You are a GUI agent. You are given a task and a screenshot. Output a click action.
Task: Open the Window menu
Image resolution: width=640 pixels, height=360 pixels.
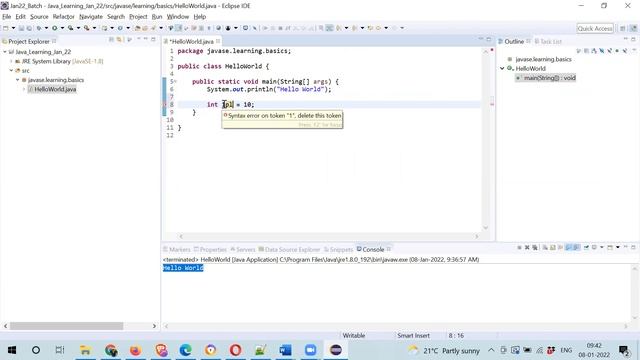pyautogui.click(x=178, y=17)
